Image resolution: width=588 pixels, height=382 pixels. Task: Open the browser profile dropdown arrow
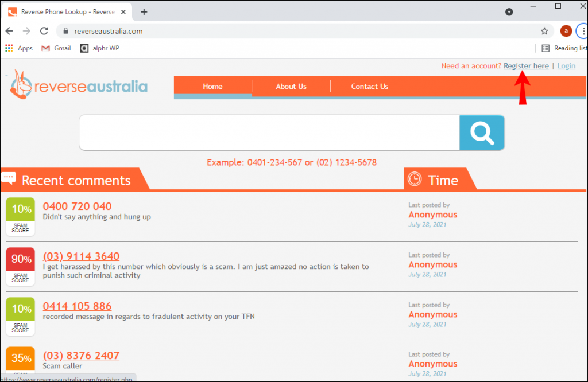pos(509,12)
